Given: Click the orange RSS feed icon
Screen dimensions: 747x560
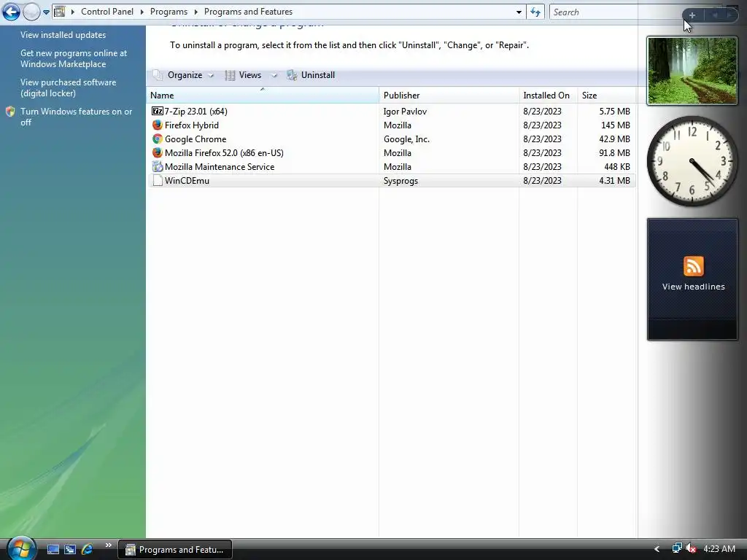Looking at the screenshot, I should pos(693,265).
